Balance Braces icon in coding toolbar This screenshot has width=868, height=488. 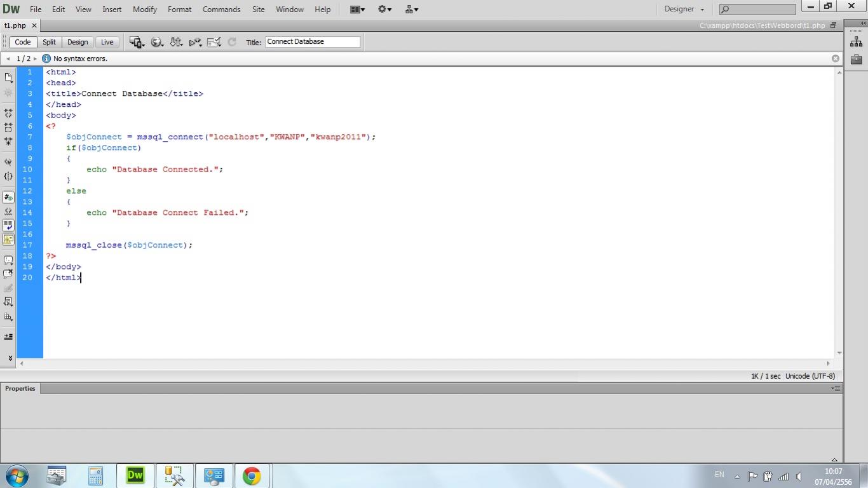[8, 176]
